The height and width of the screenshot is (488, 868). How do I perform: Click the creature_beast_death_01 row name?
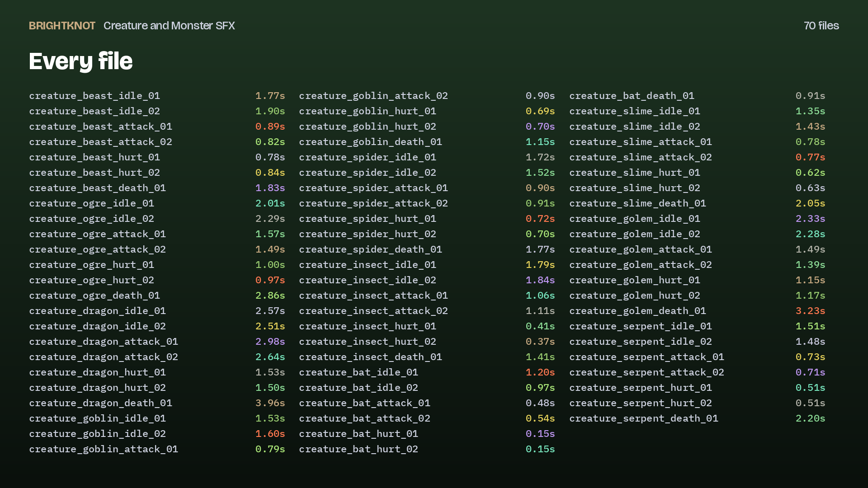pos(97,188)
